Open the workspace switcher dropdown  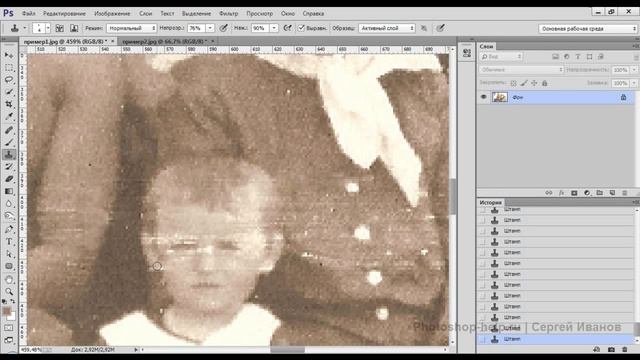point(587,29)
